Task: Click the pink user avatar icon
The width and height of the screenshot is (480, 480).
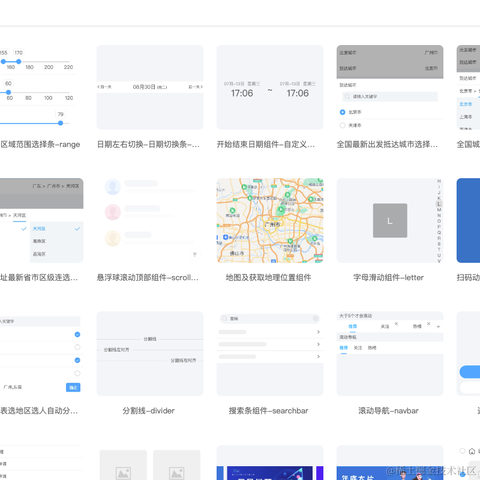Action: coord(113,212)
